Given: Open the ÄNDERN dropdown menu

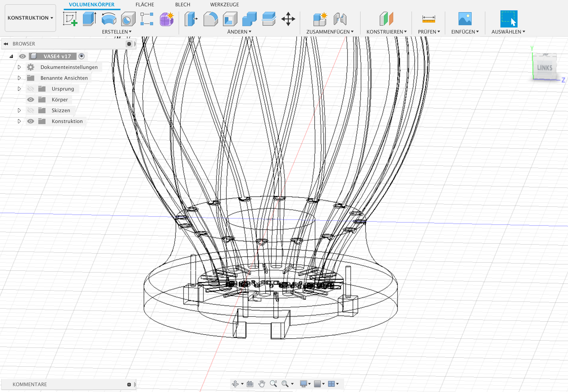Looking at the screenshot, I should coord(239,32).
